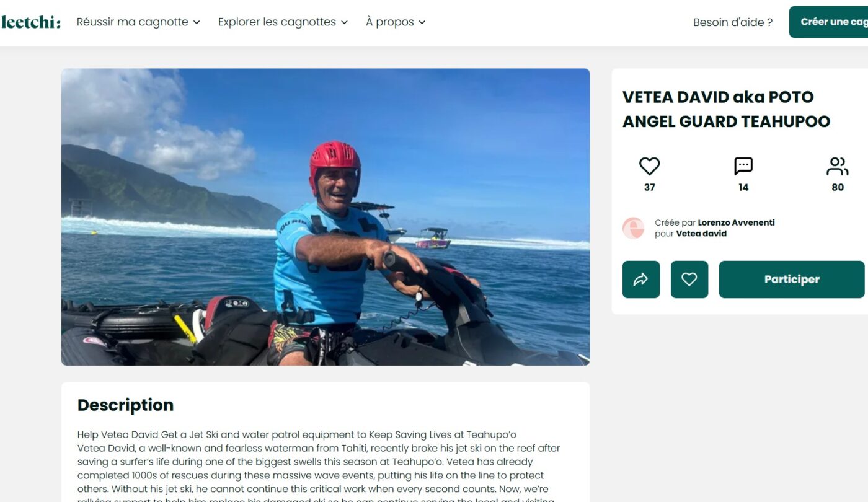Image resolution: width=868 pixels, height=502 pixels.
Task: Click the Créer une cagnotte button
Action: pos(828,22)
